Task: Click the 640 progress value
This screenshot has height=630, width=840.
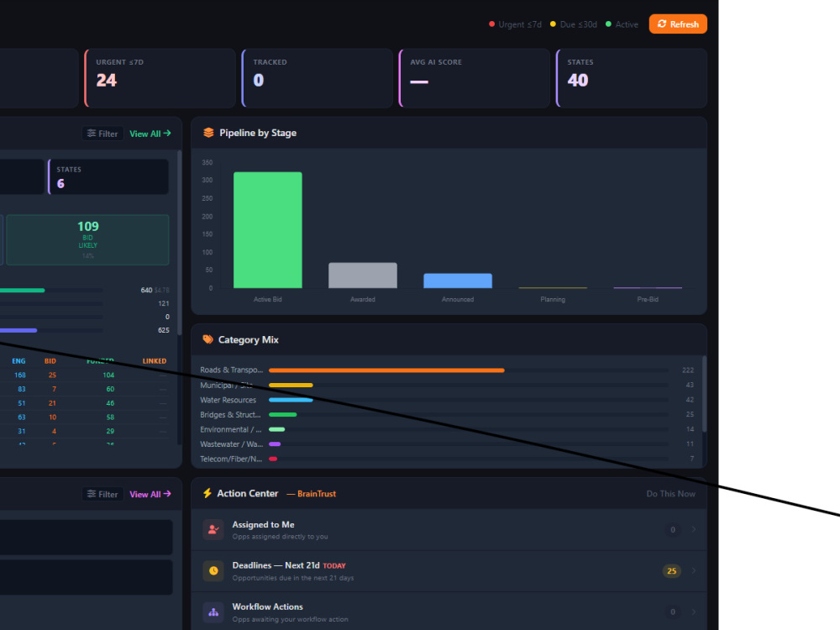Action: pyautogui.click(x=146, y=290)
